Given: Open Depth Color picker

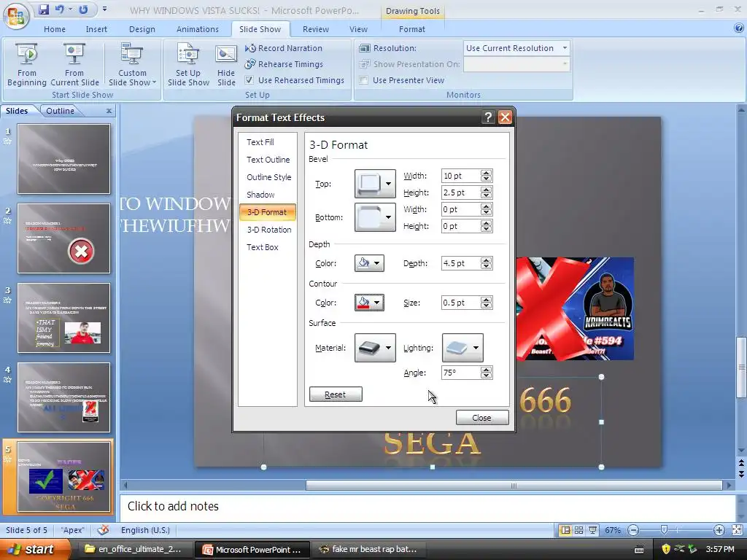Looking at the screenshot, I should coord(369,262).
